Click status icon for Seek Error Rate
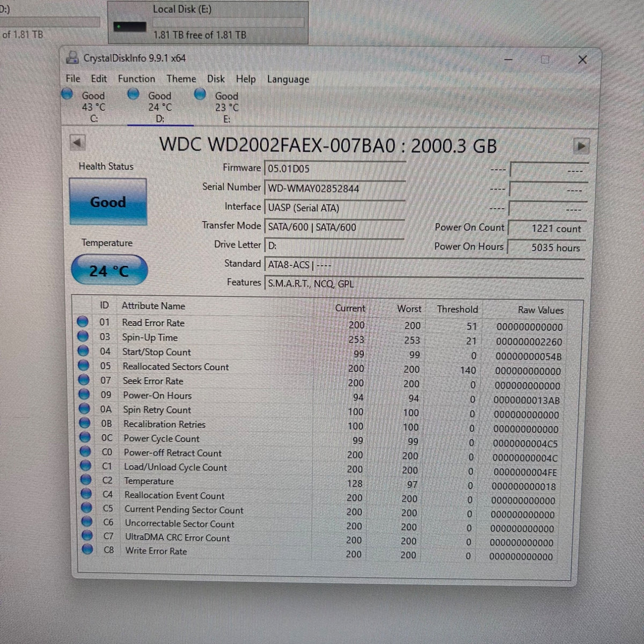Screen dimensions: 644x644 point(84,379)
